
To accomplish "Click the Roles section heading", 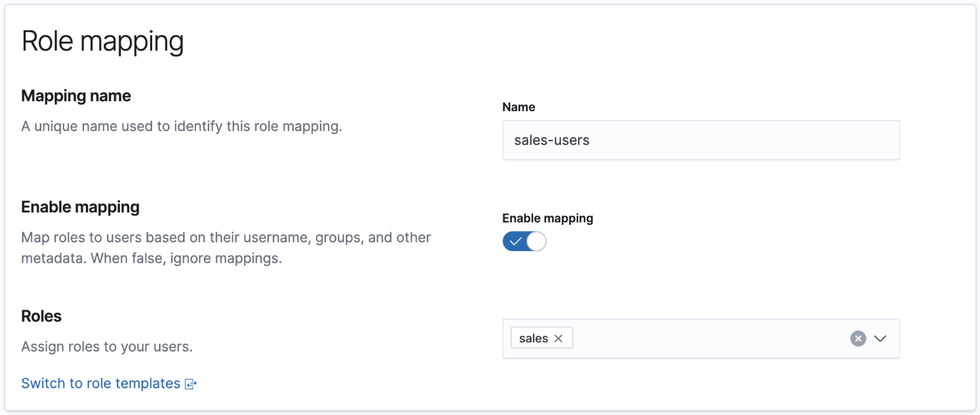I will point(41,316).
